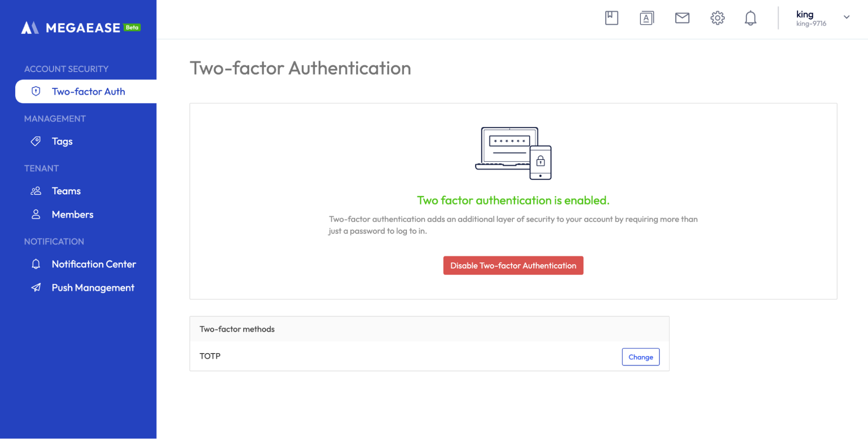Open Notification Center from sidebar
868x439 pixels.
[94, 264]
